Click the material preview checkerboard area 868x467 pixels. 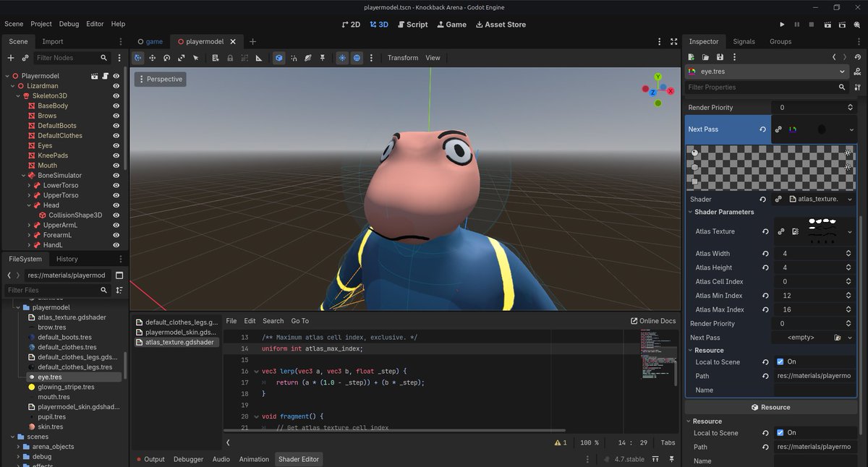771,168
